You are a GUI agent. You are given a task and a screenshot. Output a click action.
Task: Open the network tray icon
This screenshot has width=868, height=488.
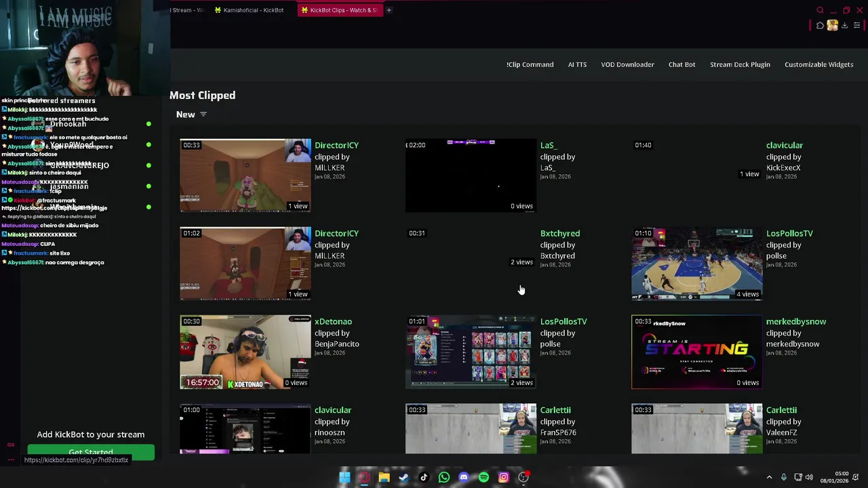click(797, 477)
